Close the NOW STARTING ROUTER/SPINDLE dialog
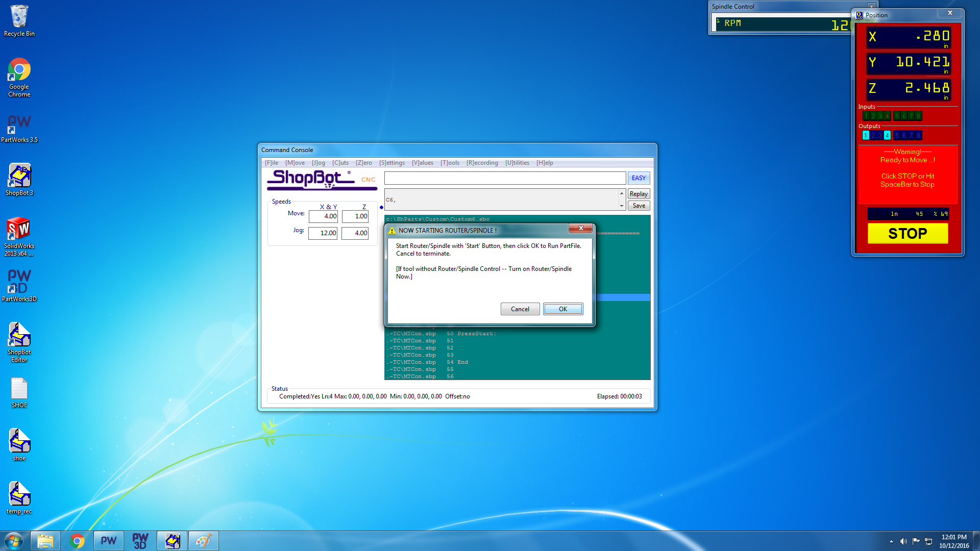Image resolution: width=980 pixels, height=551 pixels. click(581, 228)
